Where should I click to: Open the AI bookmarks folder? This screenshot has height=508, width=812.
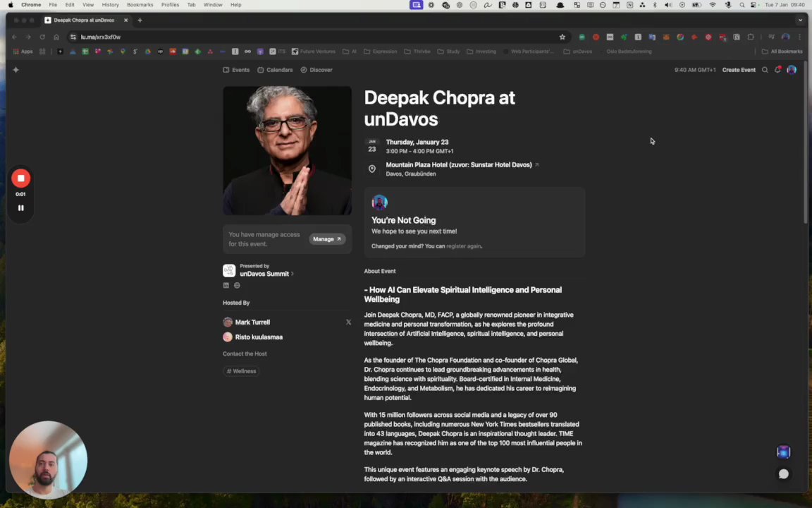click(x=350, y=52)
